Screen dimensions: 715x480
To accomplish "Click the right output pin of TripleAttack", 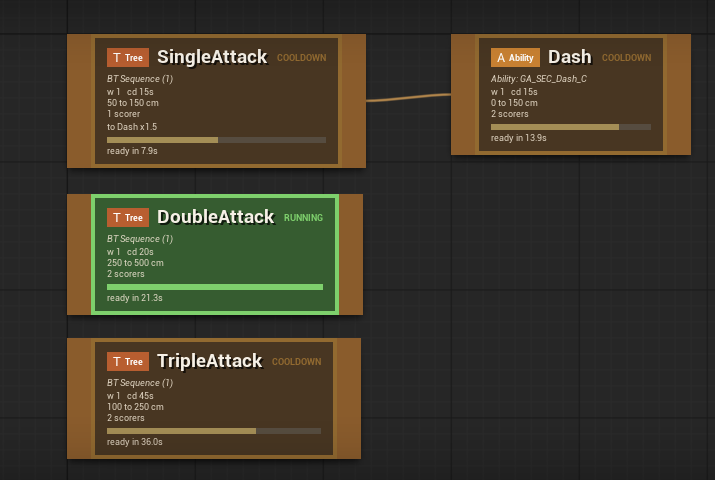I will tap(349, 398).
